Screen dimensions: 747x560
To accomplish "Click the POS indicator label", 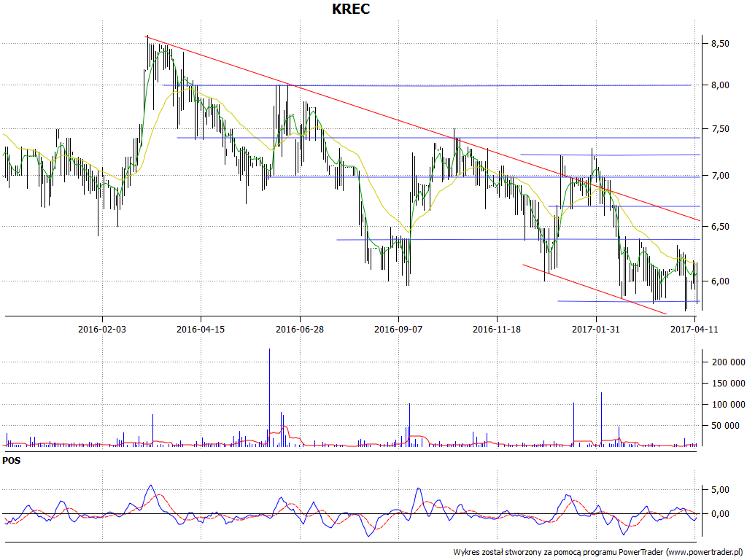I will 12,461.
